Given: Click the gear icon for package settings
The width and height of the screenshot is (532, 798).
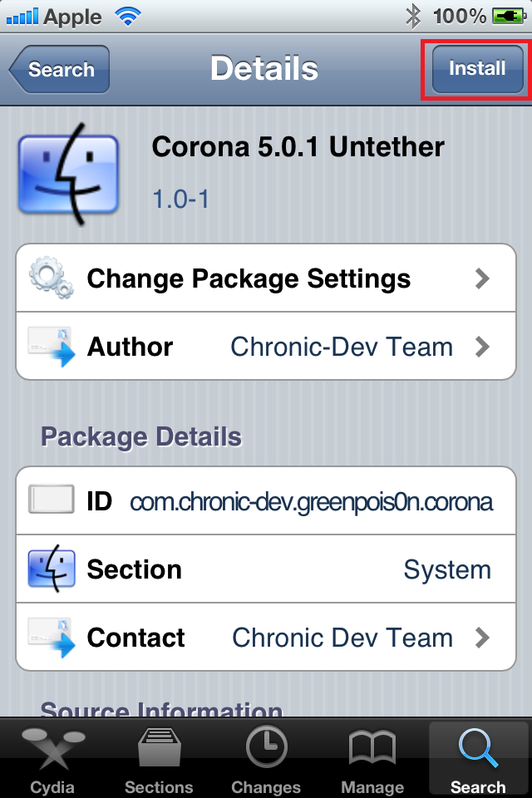Looking at the screenshot, I should point(52,278).
